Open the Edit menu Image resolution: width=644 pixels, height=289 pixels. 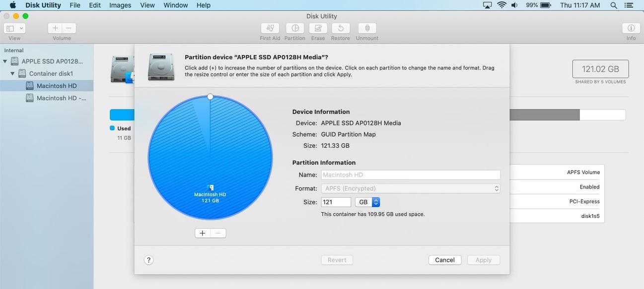(x=95, y=5)
